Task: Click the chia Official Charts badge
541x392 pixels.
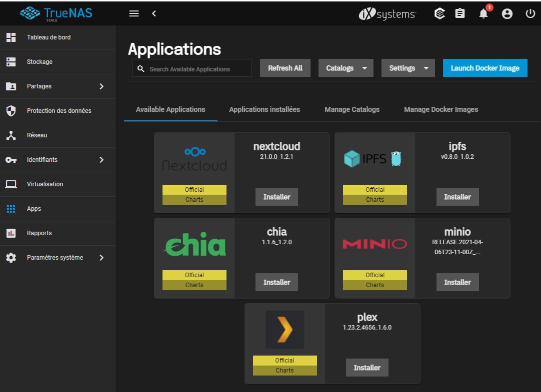Action: coord(194,280)
